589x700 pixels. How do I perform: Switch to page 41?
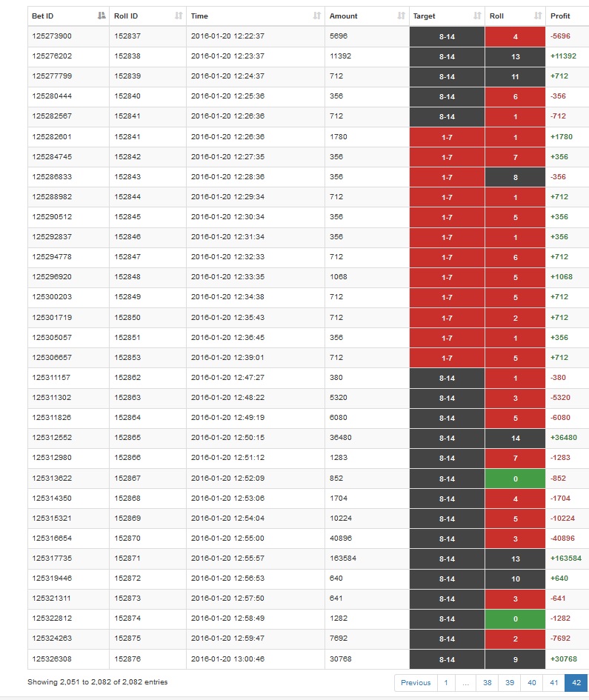pyautogui.click(x=553, y=682)
